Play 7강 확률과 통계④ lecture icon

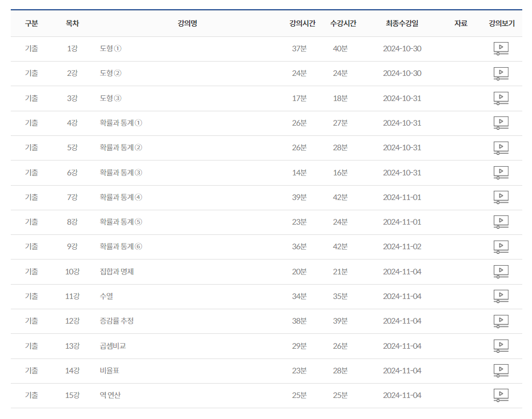pos(501,197)
